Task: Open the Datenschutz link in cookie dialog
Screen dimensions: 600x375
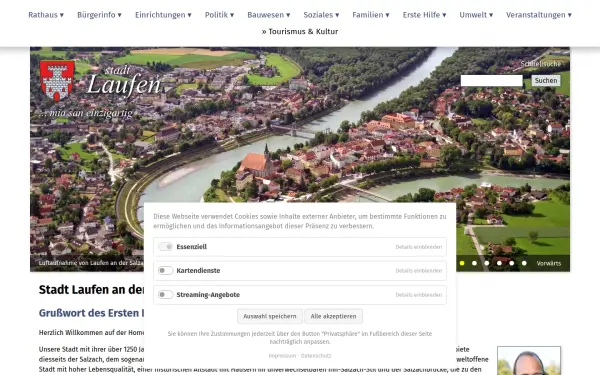Action: pos(316,356)
